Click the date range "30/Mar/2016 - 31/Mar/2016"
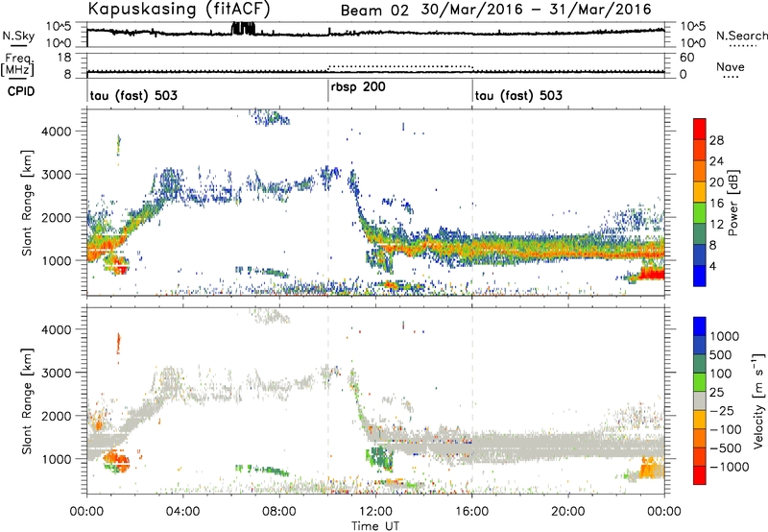768x532 pixels. [x=537, y=10]
